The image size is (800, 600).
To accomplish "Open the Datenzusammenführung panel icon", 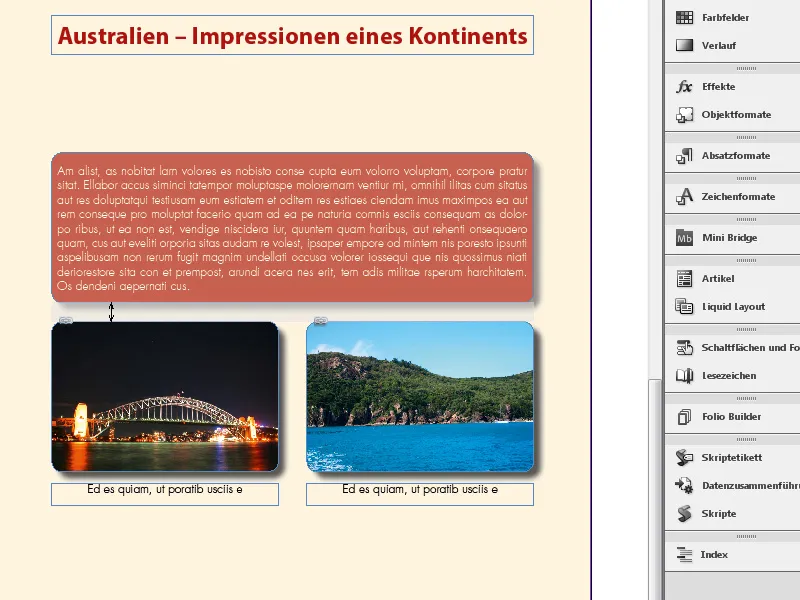I will (x=684, y=485).
